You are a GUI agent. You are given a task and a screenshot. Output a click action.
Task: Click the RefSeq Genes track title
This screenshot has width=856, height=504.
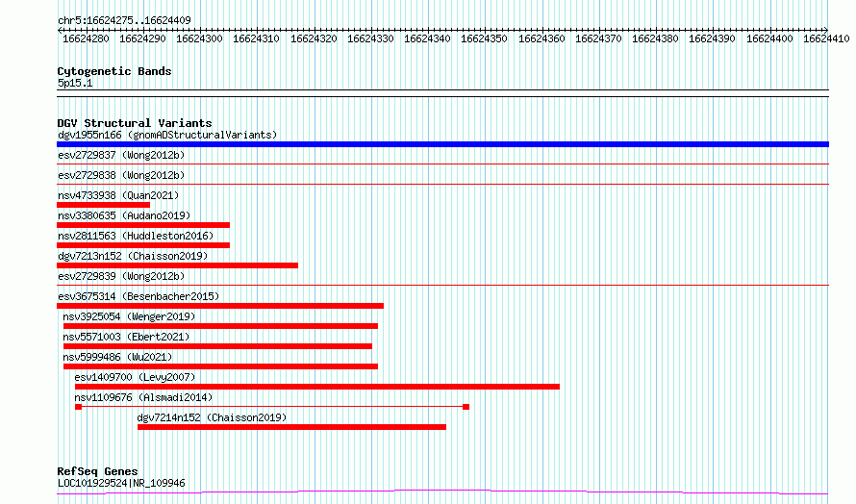pos(97,471)
